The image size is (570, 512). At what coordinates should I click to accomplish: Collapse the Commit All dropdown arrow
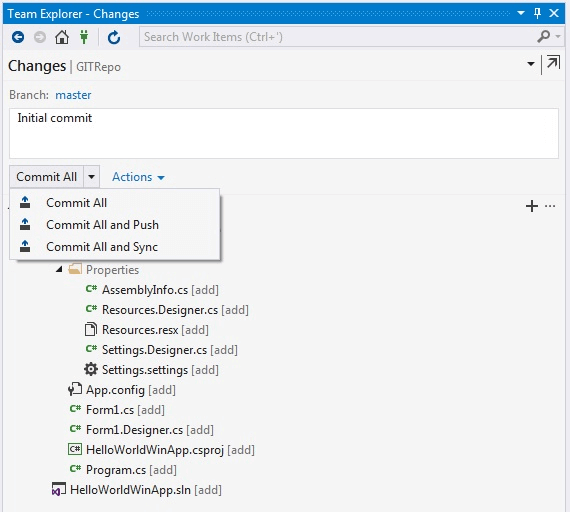pos(92,177)
